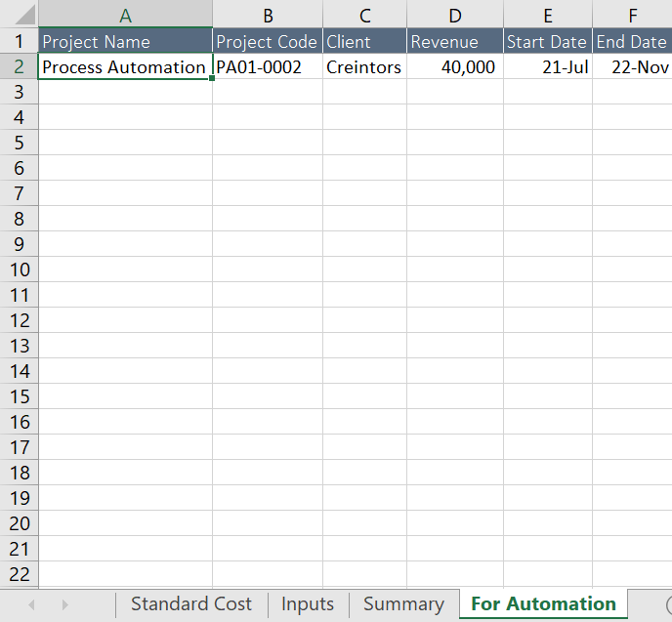Select column A header
The height and width of the screenshot is (622, 672).
coord(125,14)
